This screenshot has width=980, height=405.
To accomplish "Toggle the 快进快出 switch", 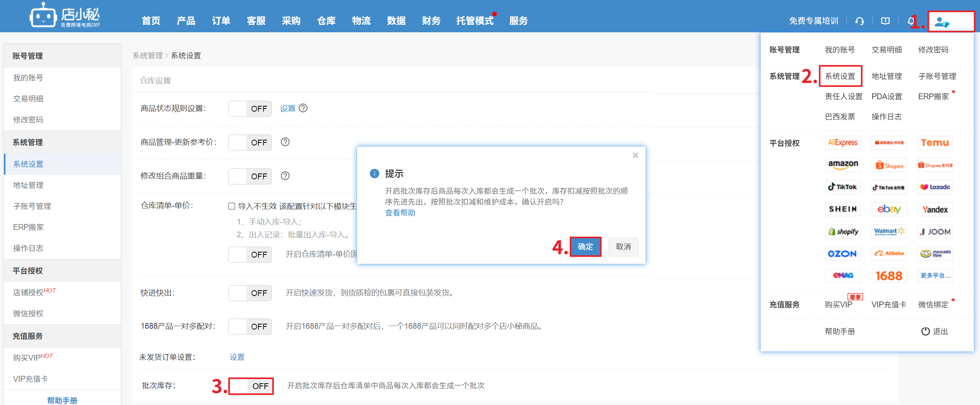I will (x=250, y=293).
